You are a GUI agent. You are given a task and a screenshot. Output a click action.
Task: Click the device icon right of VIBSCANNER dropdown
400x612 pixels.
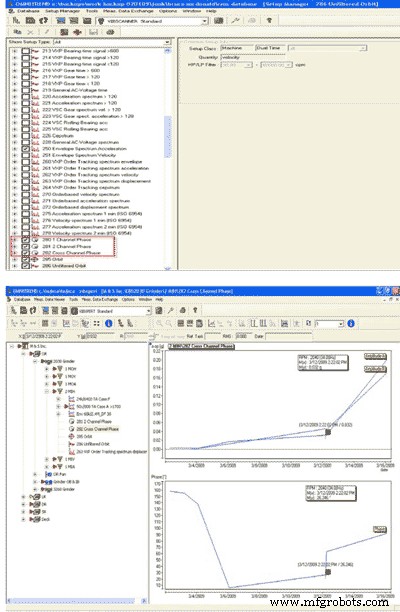coord(219,20)
